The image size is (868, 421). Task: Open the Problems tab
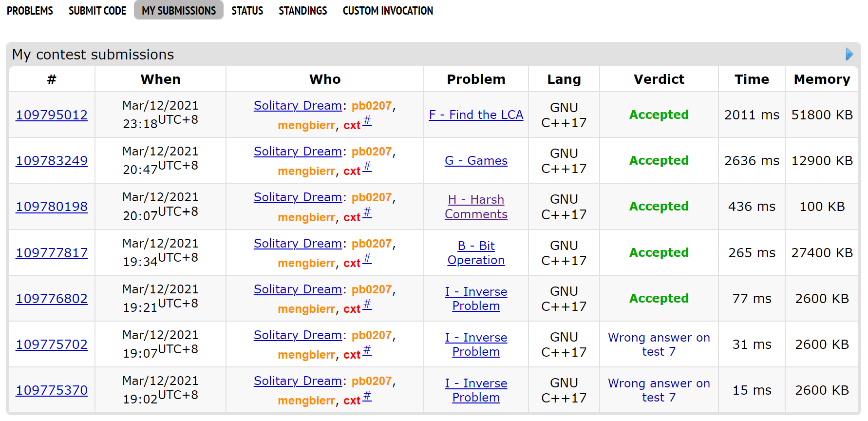(x=30, y=11)
